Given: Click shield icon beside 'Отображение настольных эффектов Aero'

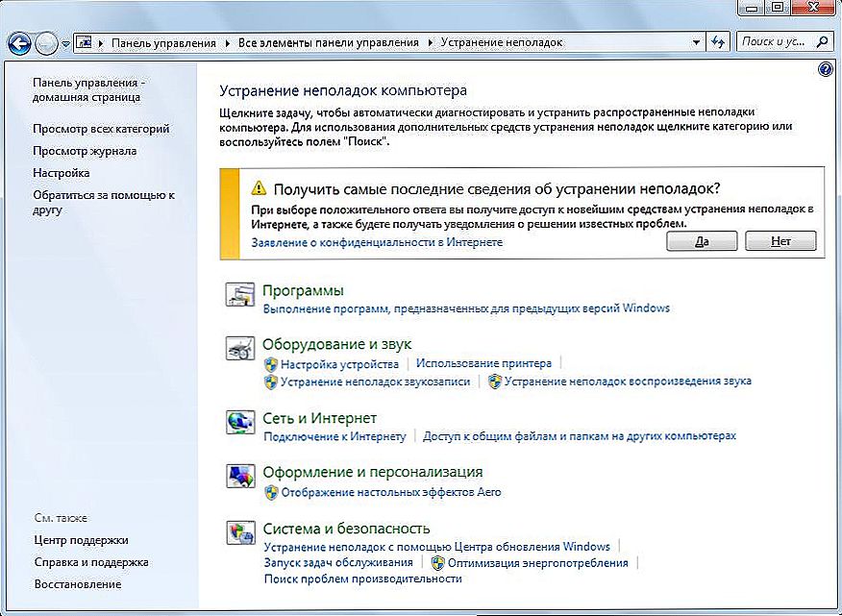Looking at the screenshot, I should pos(271,492).
